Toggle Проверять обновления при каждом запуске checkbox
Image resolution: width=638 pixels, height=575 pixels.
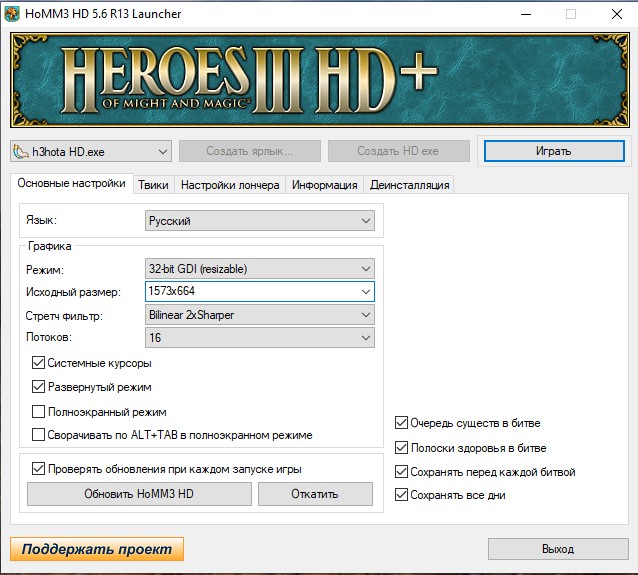38,469
